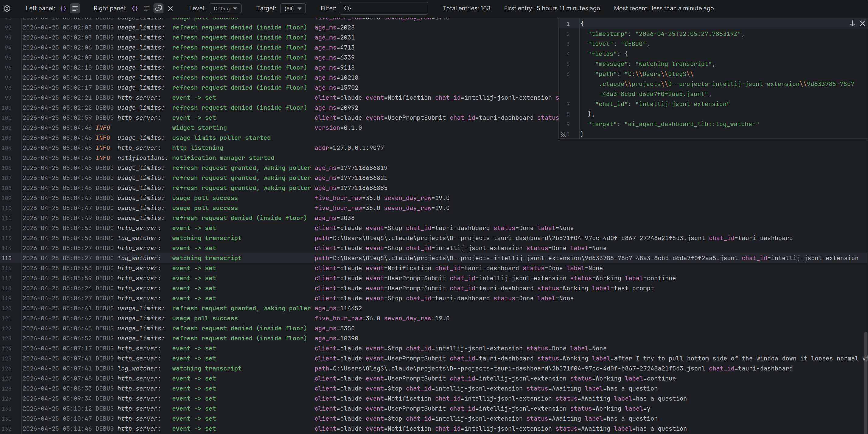
Task: Close the JSON detail popup
Action: [862, 23]
